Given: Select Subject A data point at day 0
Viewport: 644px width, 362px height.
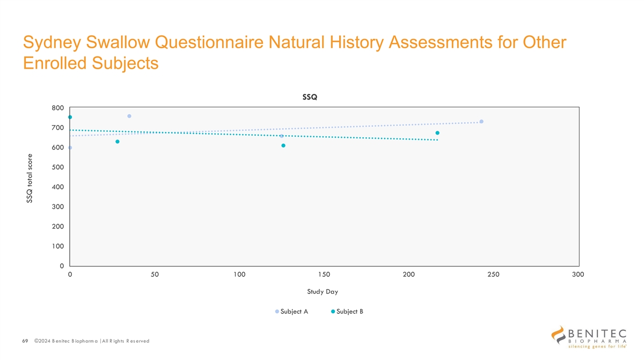Looking at the screenshot, I should point(70,147).
